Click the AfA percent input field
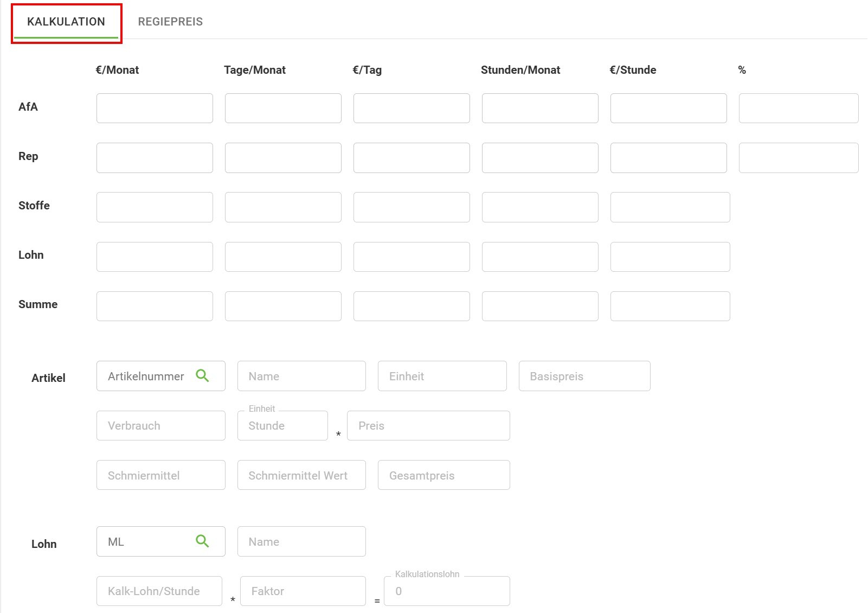 coord(798,108)
